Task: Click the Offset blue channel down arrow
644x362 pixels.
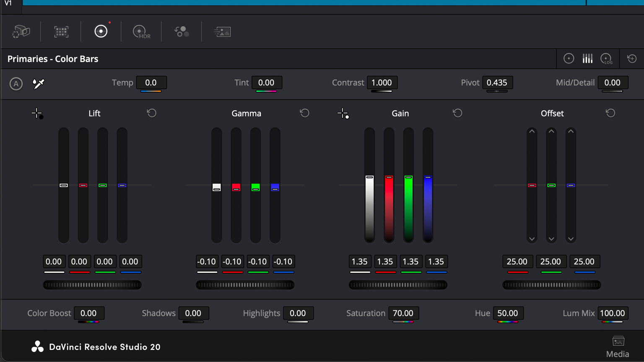Action: [x=571, y=239]
